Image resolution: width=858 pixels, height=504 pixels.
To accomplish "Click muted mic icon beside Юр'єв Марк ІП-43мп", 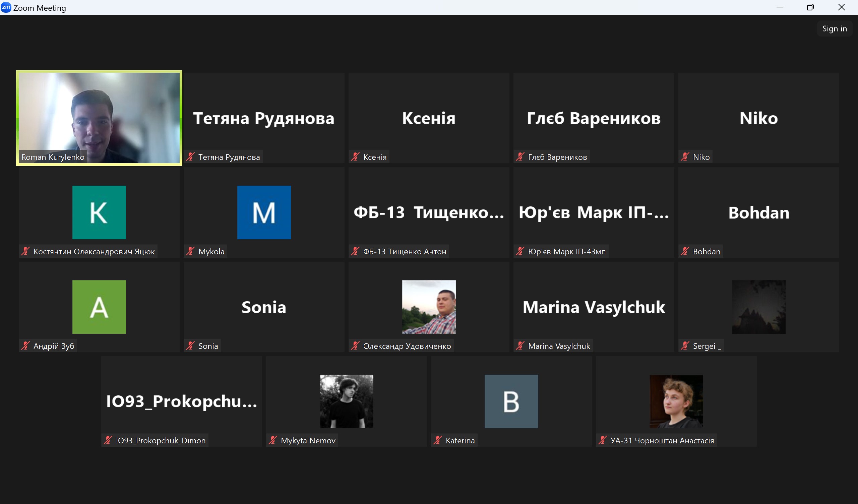I will [x=520, y=251].
